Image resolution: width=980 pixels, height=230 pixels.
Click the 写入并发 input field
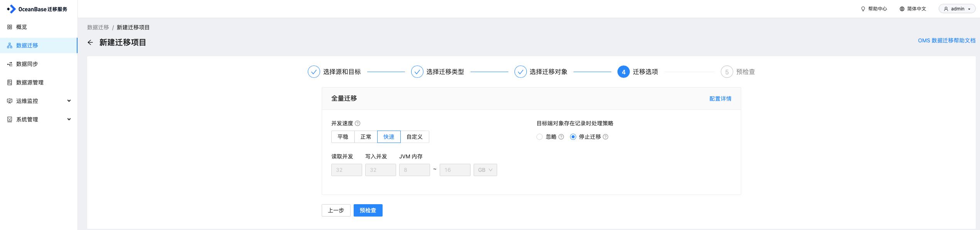click(381, 170)
